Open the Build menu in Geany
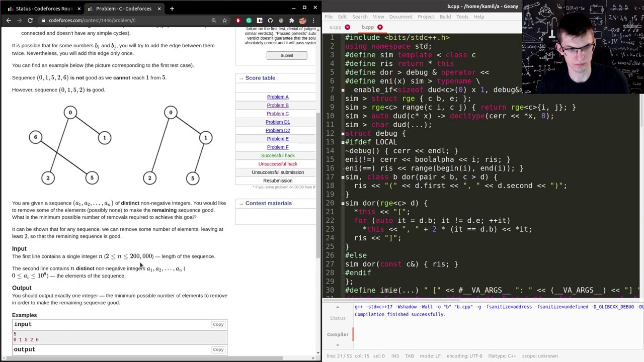Screen dimensions: 644x362 (445, 17)
